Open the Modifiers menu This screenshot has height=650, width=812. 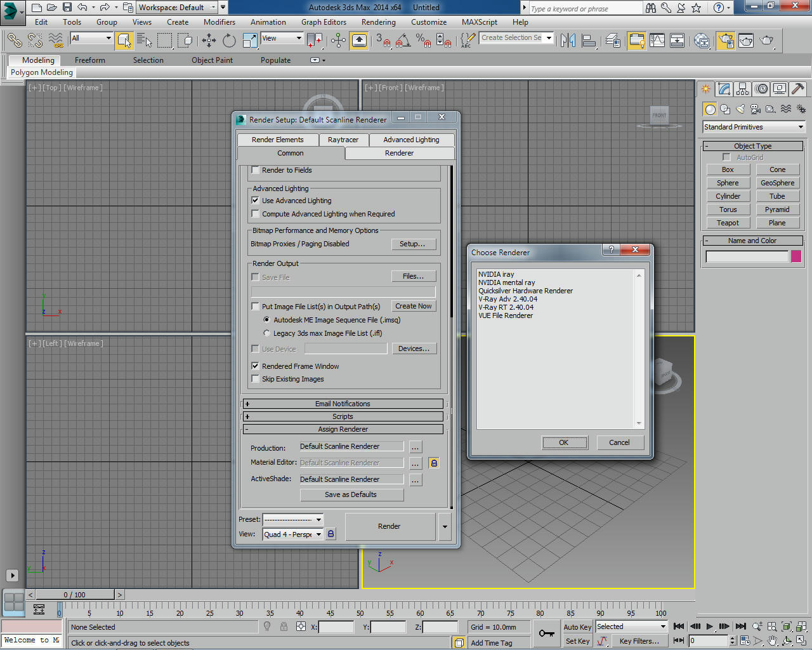[219, 22]
